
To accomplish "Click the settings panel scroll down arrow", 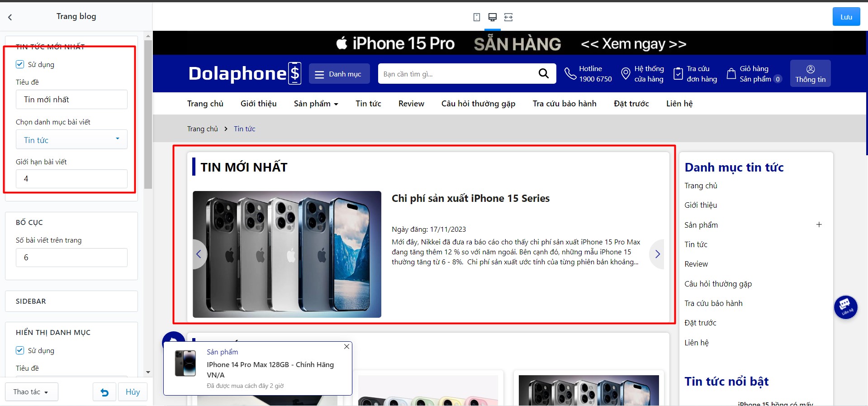I will (148, 373).
